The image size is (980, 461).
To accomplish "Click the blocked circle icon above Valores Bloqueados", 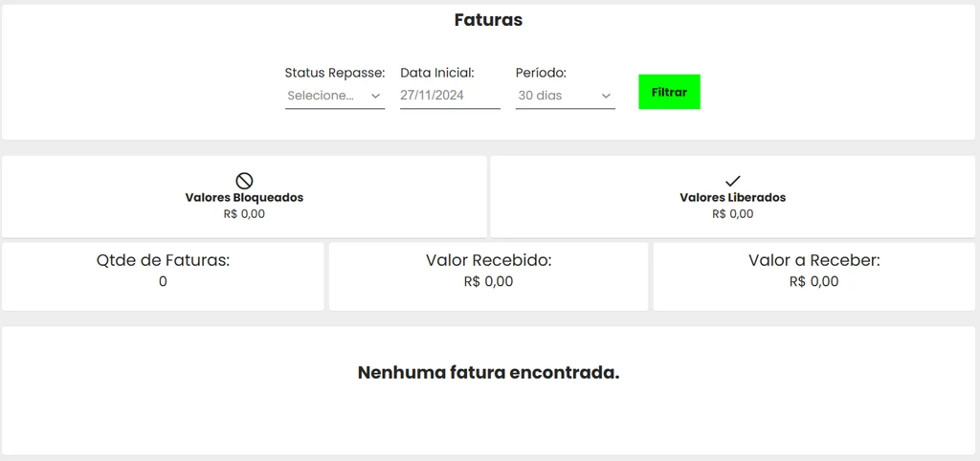I will (244, 181).
